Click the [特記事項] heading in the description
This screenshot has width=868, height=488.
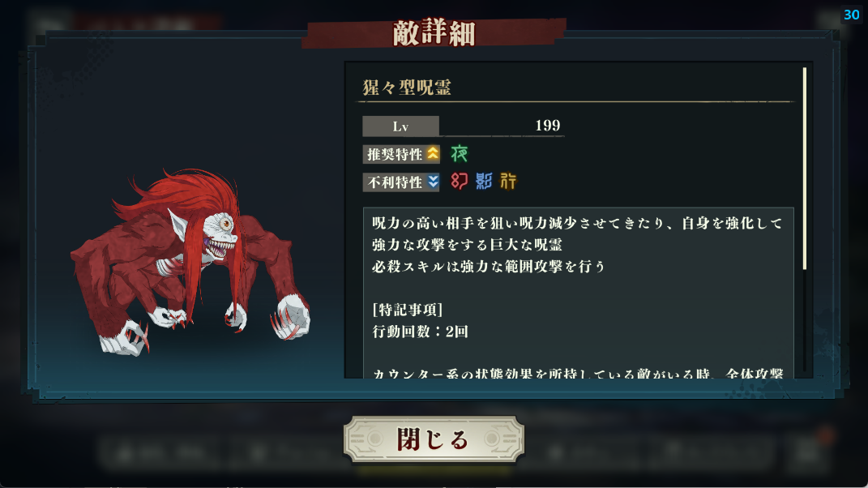[407, 309]
